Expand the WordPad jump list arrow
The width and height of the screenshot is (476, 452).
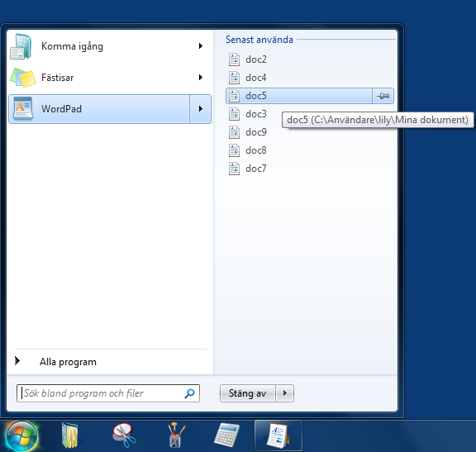point(200,109)
